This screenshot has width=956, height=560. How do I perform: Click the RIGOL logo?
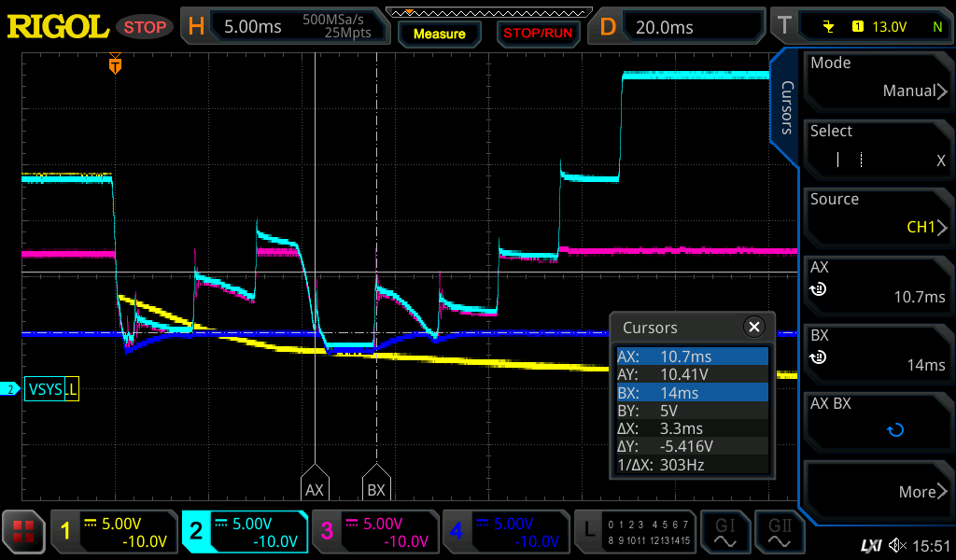point(58,27)
